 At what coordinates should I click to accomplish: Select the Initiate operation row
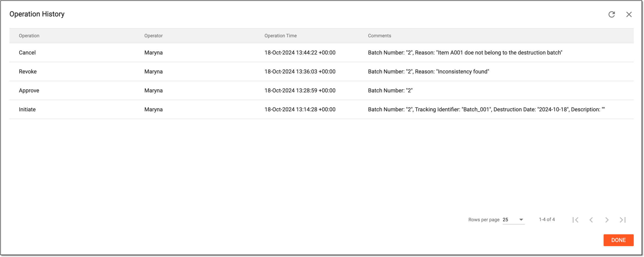coord(321,109)
